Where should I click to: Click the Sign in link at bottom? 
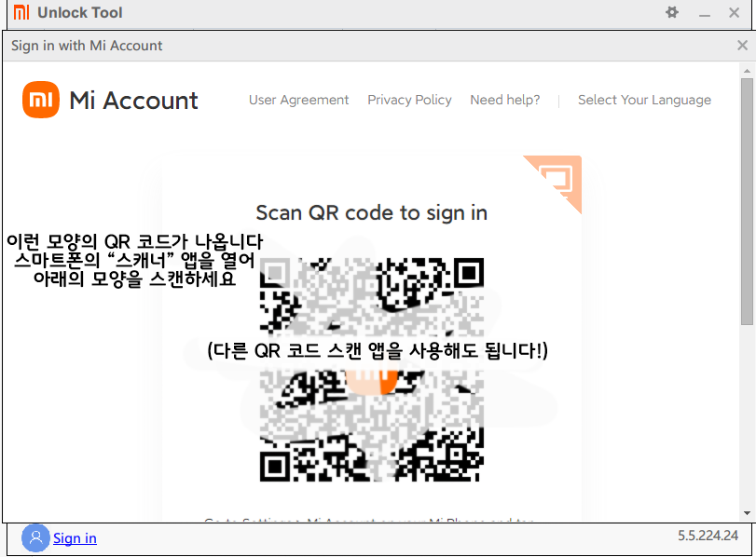[75, 538]
